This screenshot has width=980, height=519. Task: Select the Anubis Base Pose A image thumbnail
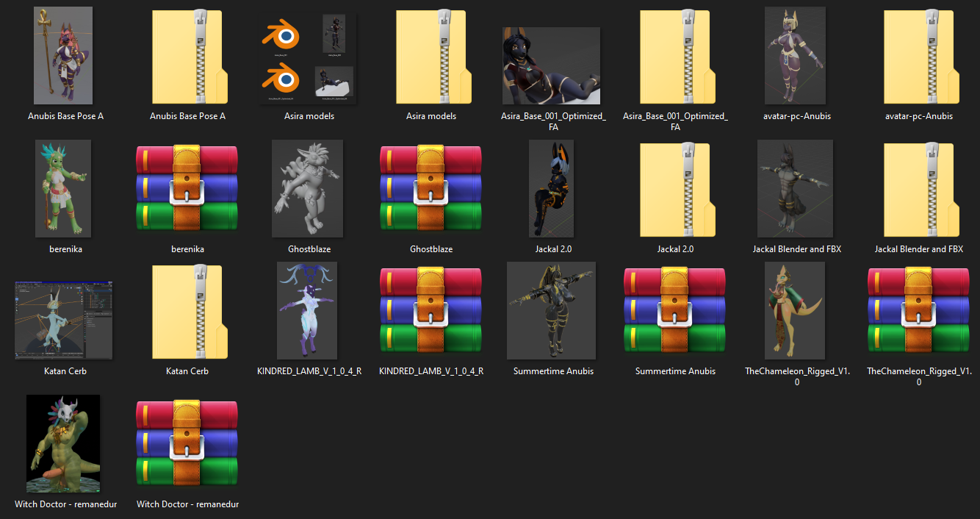pyautogui.click(x=63, y=55)
